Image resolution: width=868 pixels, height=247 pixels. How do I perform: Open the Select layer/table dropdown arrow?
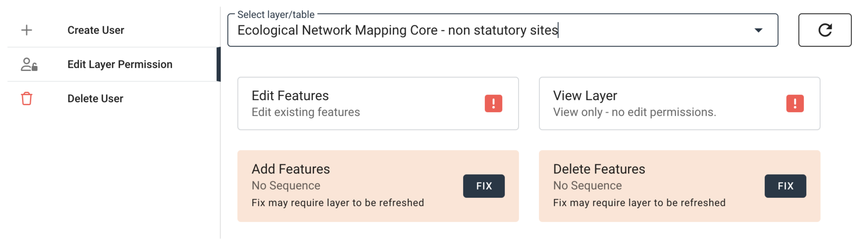(x=758, y=30)
